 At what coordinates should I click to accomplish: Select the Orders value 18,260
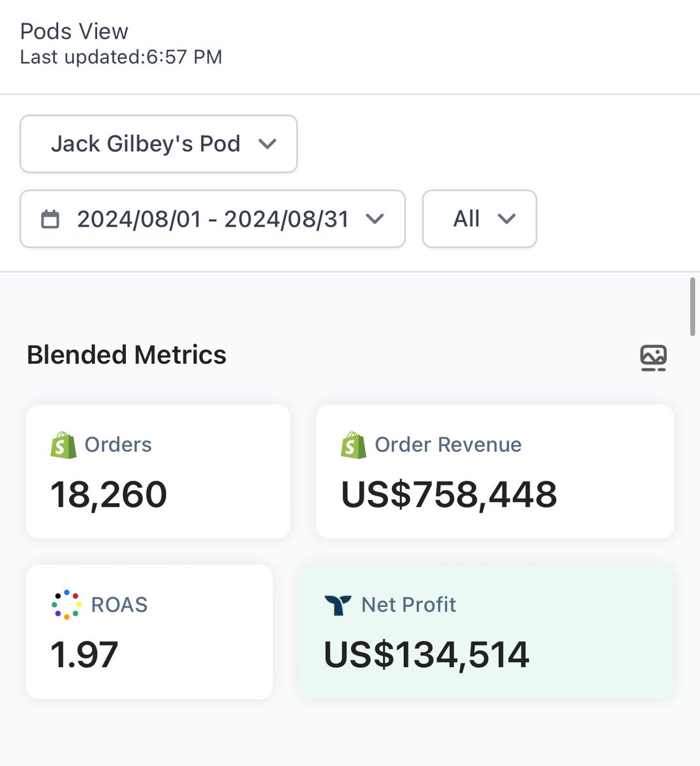pos(108,495)
